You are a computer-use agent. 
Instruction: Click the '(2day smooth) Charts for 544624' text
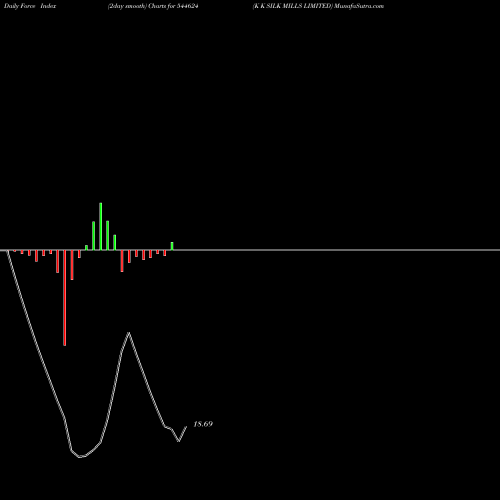[x=153, y=6]
